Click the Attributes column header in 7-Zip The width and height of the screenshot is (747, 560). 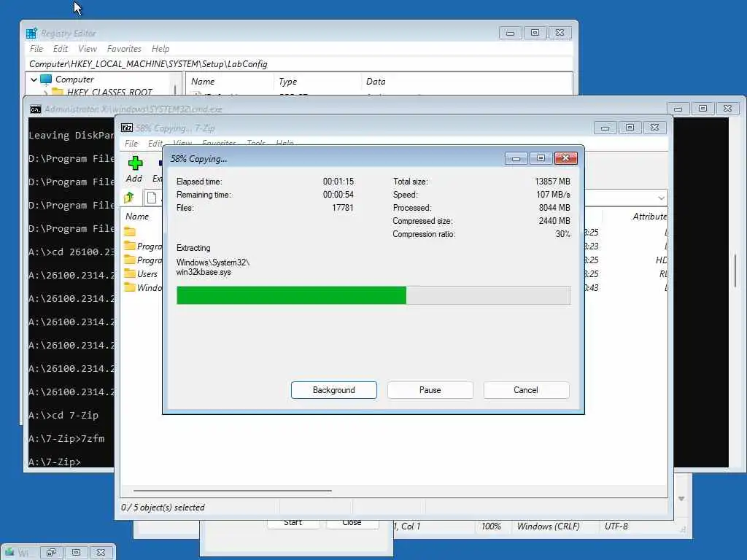pyautogui.click(x=649, y=216)
